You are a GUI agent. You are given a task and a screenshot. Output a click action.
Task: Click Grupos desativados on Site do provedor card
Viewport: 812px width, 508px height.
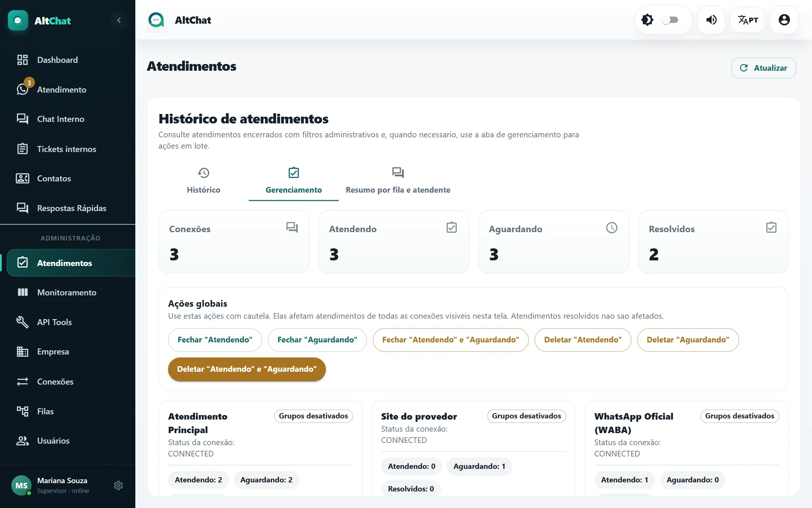526,416
